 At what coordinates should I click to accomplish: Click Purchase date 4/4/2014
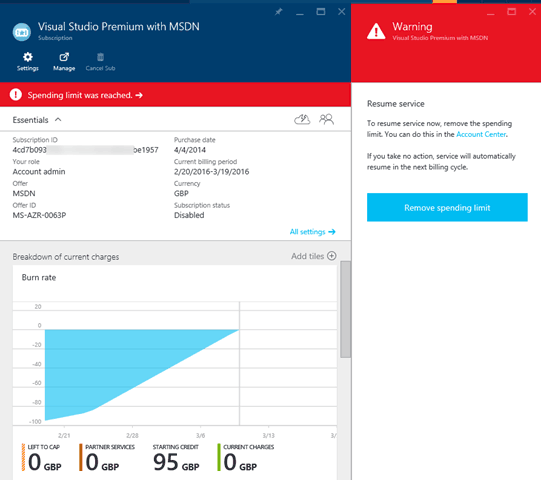click(190, 150)
